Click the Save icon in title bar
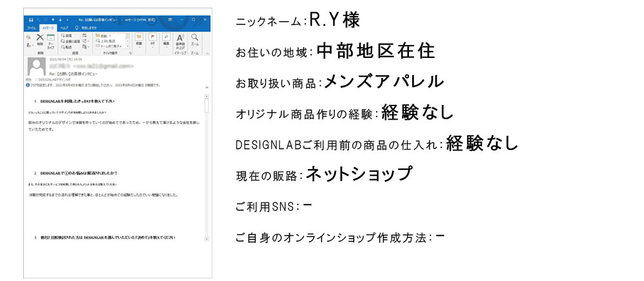 pyautogui.click(x=30, y=21)
